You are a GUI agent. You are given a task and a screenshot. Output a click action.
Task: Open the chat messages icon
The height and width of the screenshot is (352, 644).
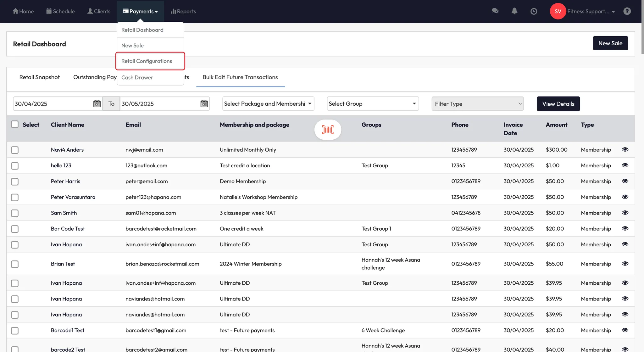[x=495, y=11]
